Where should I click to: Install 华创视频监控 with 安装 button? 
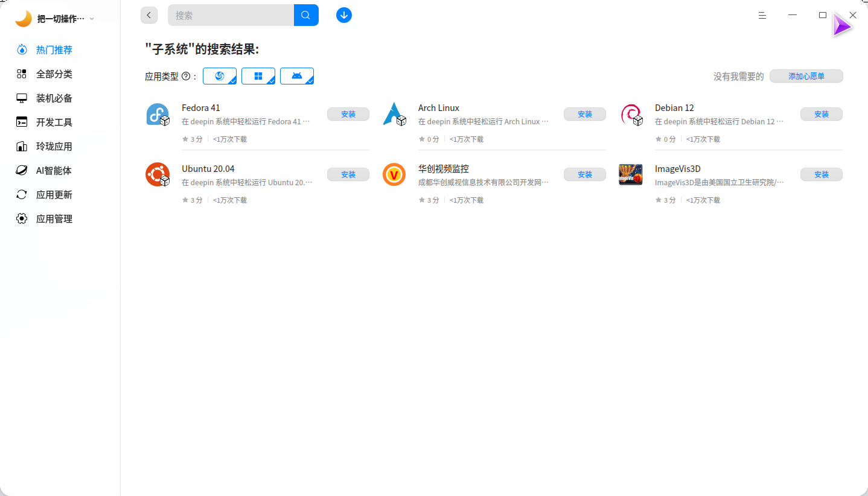[585, 174]
